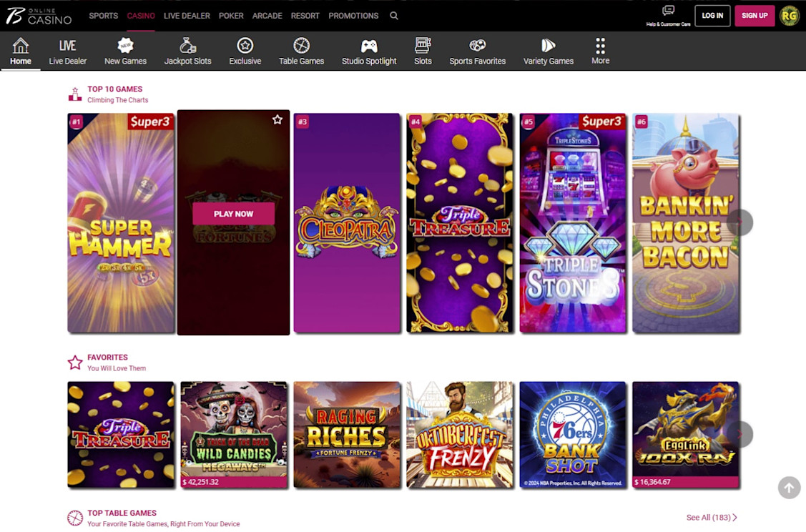
Task: Open the Slots category
Action: pyautogui.click(x=423, y=51)
